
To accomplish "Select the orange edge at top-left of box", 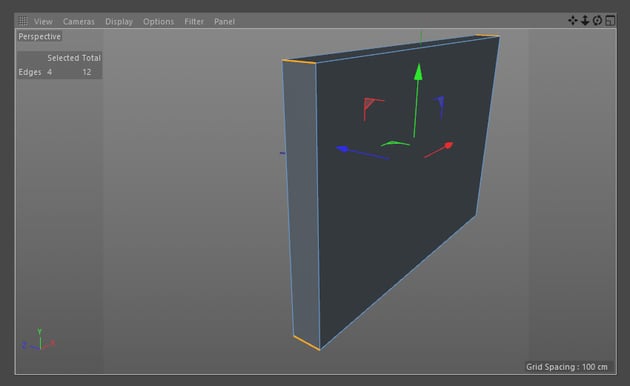I will (x=299, y=61).
